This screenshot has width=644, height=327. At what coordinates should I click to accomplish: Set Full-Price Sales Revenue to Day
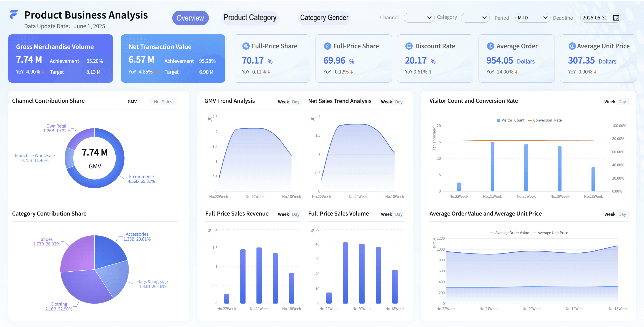coord(296,214)
